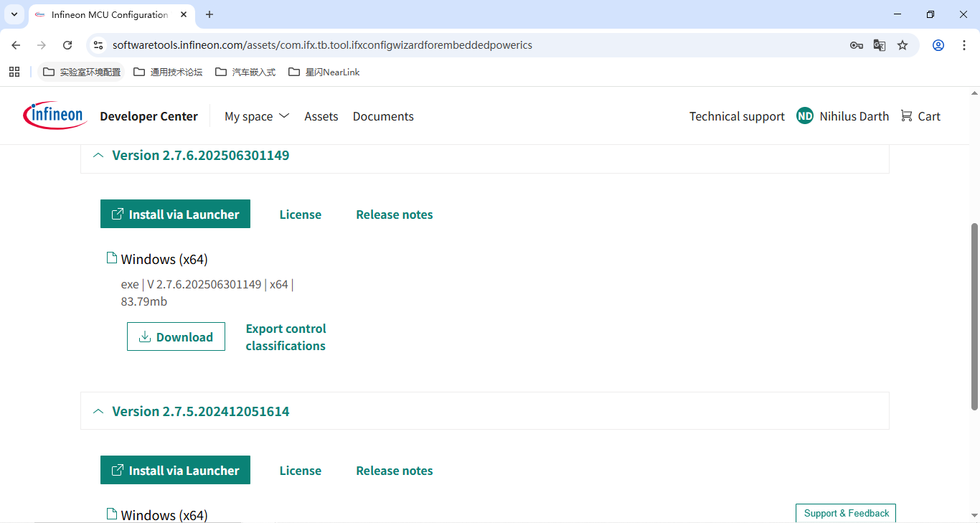Open the tab search dropdown arrow
The image size is (980, 523).
pos(14,14)
